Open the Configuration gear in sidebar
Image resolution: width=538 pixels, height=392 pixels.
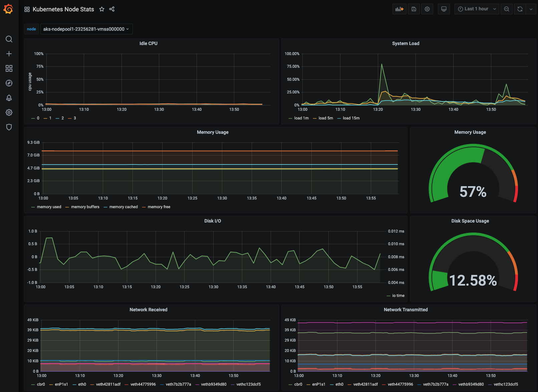tap(9, 112)
